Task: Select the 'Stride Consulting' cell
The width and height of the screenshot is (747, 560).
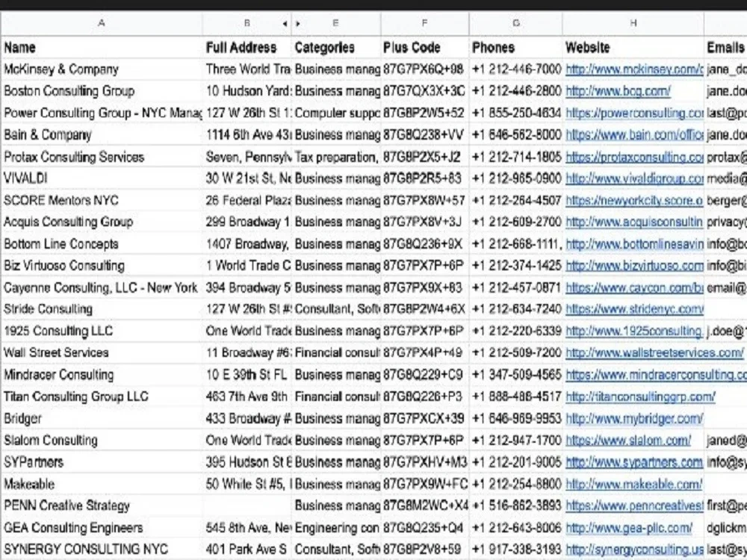Action: 102,309
